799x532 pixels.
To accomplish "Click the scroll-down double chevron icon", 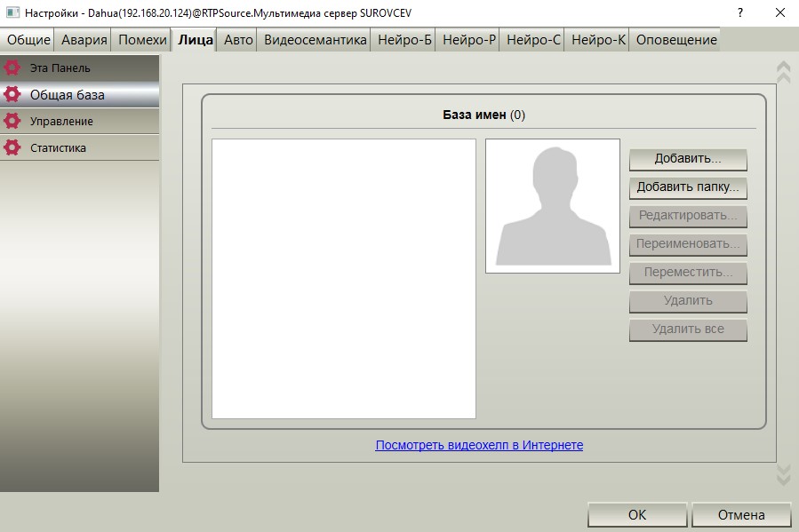I will point(783,475).
